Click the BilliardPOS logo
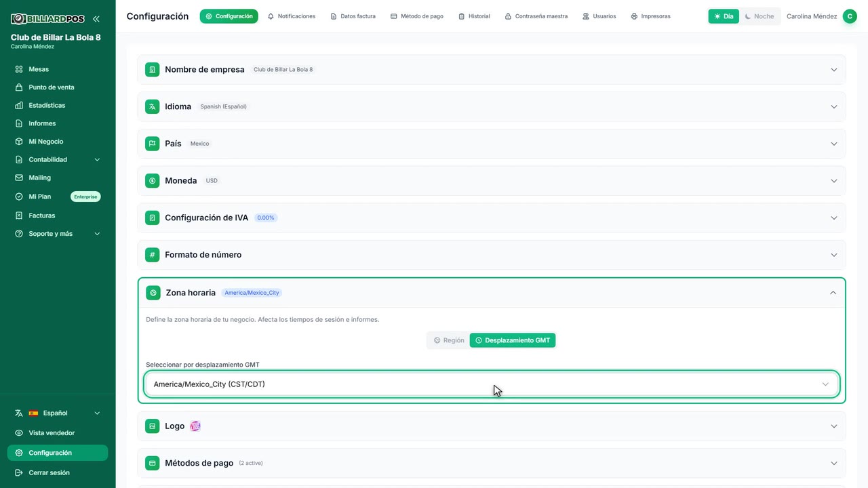The height and width of the screenshot is (488, 868). click(47, 19)
